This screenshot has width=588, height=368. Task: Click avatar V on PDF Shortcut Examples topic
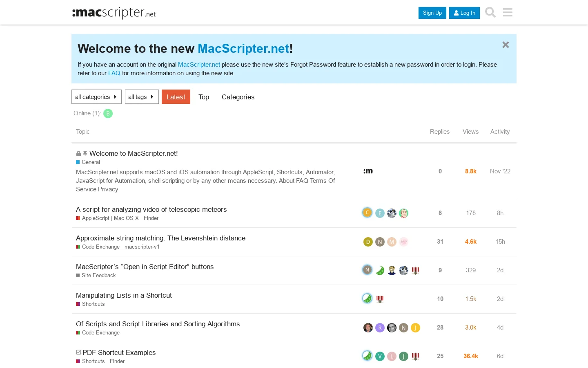click(380, 357)
